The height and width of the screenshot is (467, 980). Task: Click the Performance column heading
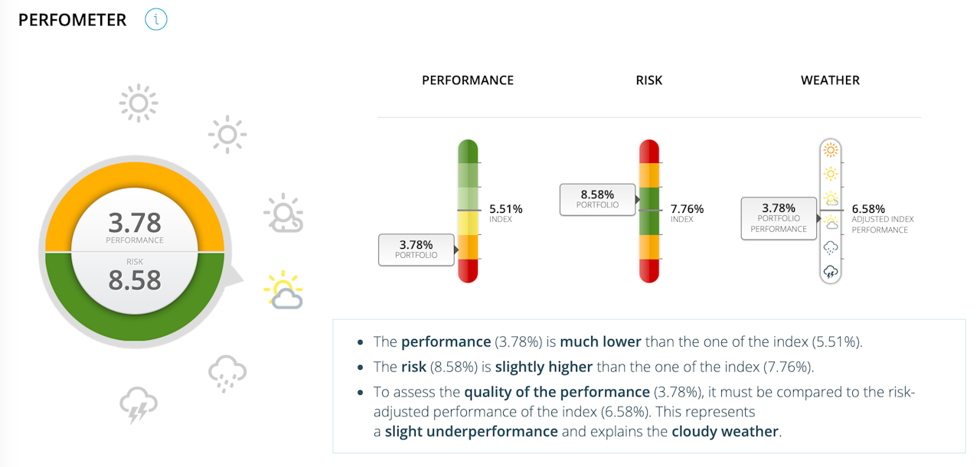(468, 80)
